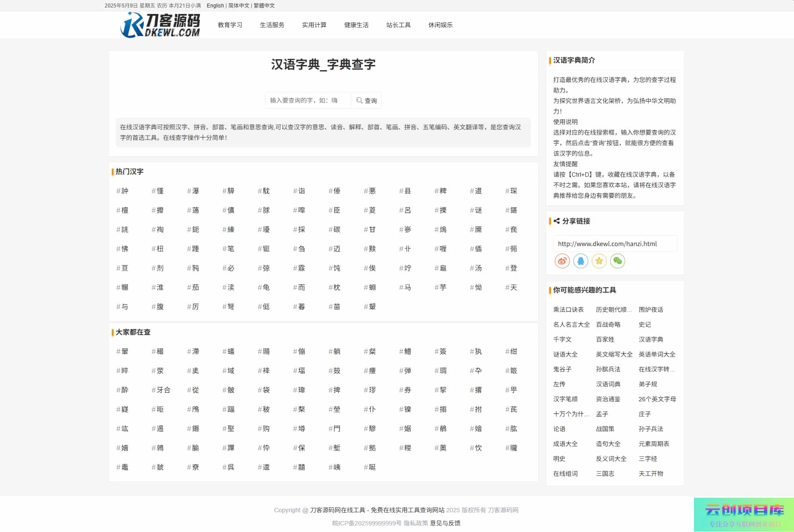The width and height of the screenshot is (794, 532).
Task: Select the share link URL field
Action: (614, 244)
